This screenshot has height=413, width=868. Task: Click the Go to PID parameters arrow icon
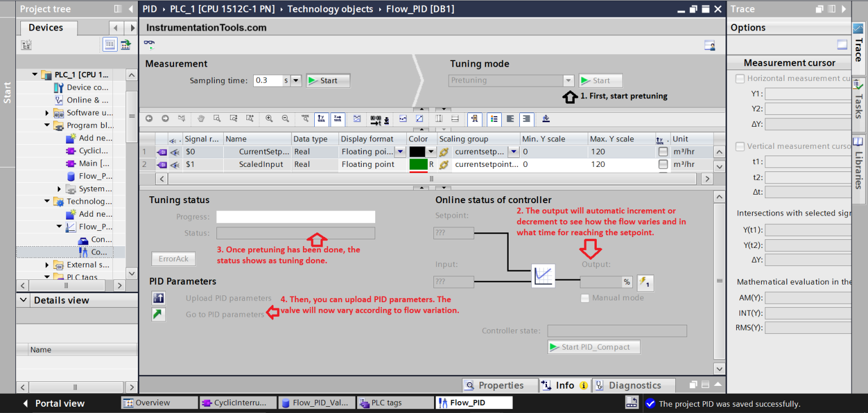click(x=159, y=315)
